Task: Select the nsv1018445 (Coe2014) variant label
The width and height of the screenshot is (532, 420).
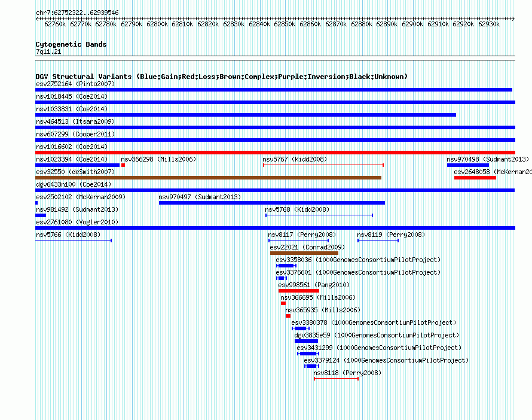Action: (72, 96)
